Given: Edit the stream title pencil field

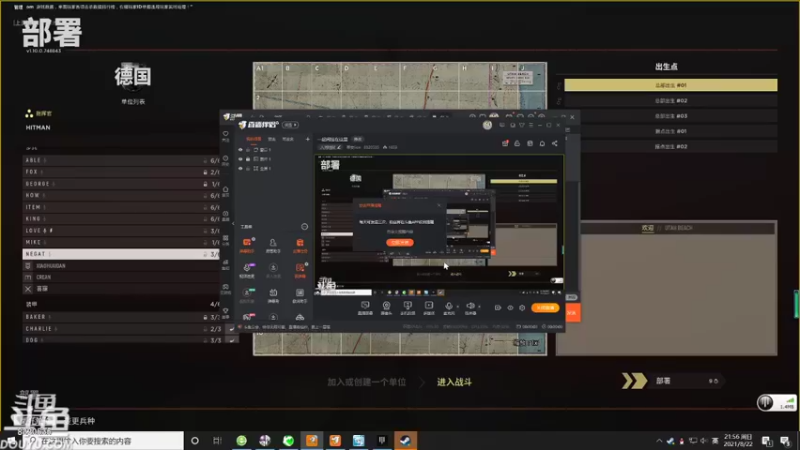Looking at the screenshot, I should [330, 147].
